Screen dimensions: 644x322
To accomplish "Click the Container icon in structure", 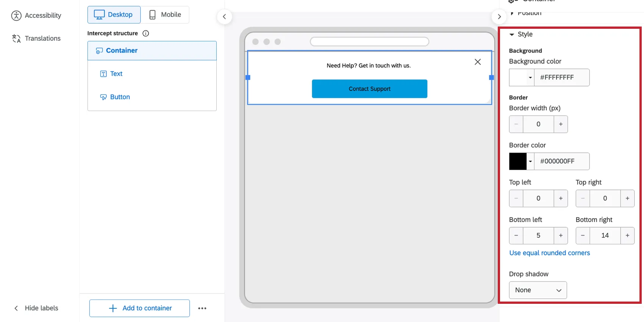I will (99, 51).
